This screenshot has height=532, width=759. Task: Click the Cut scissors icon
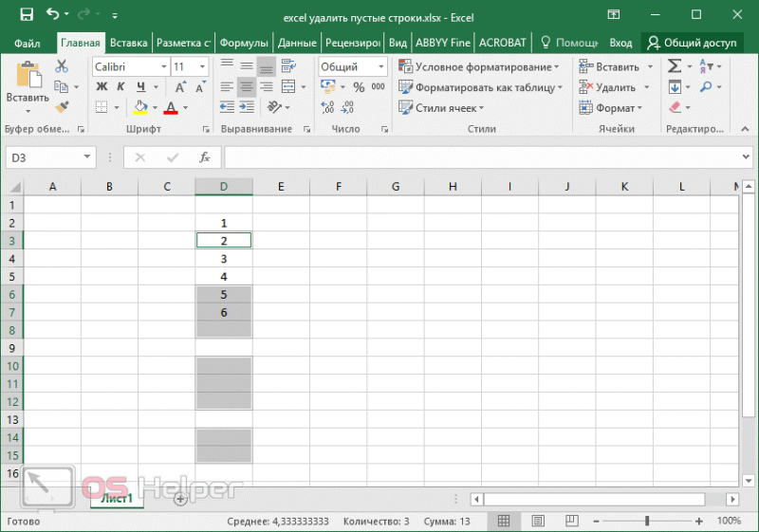coord(62,65)
